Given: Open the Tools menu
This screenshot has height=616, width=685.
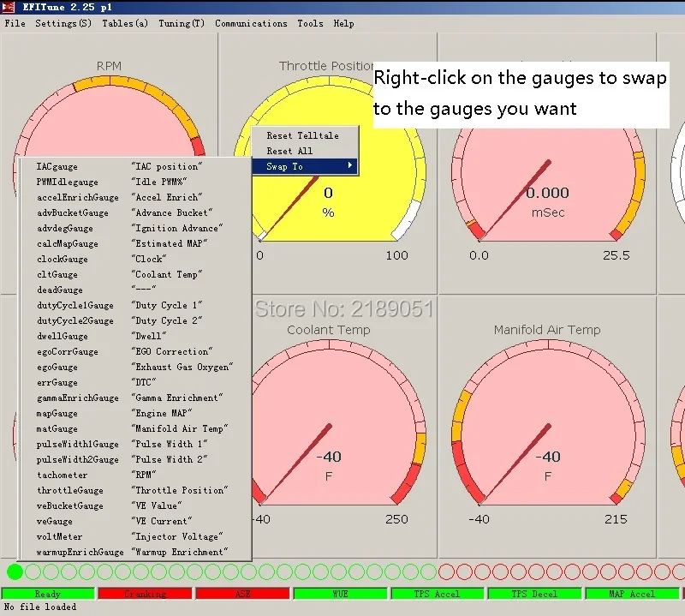Looking at the screenshot, I should [x=310, y=24].
